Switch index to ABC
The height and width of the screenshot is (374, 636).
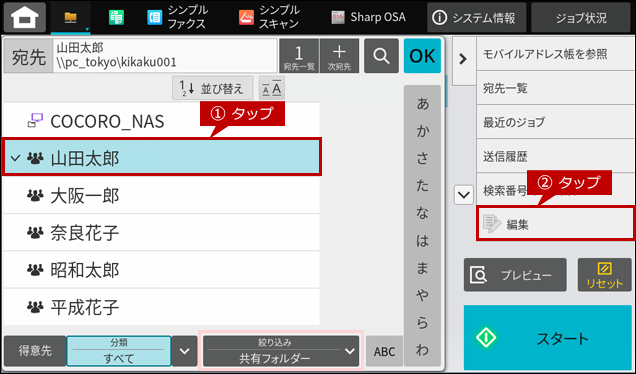[384, 351]
